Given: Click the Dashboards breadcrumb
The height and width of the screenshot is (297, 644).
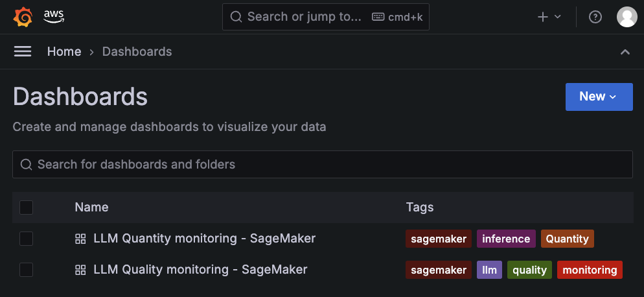Looking at the screenshot, I should (137, 51).
